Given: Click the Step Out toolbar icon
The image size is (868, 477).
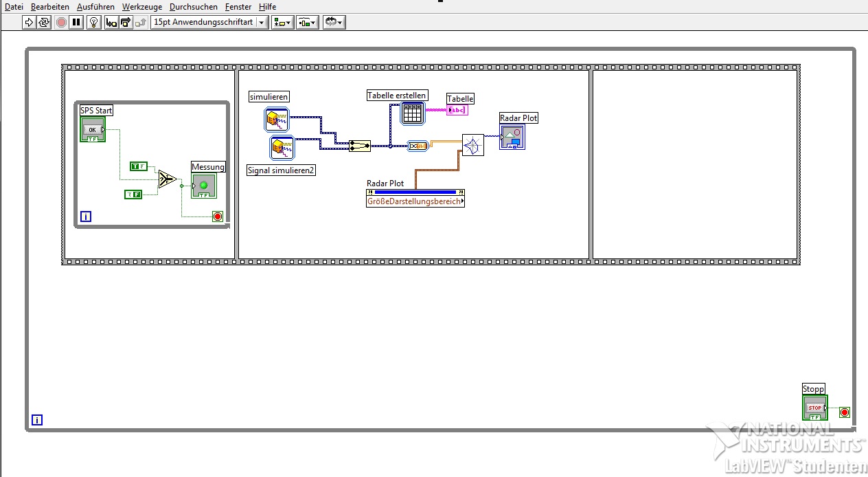Looking at the screenshot, I should click(140, 22).
